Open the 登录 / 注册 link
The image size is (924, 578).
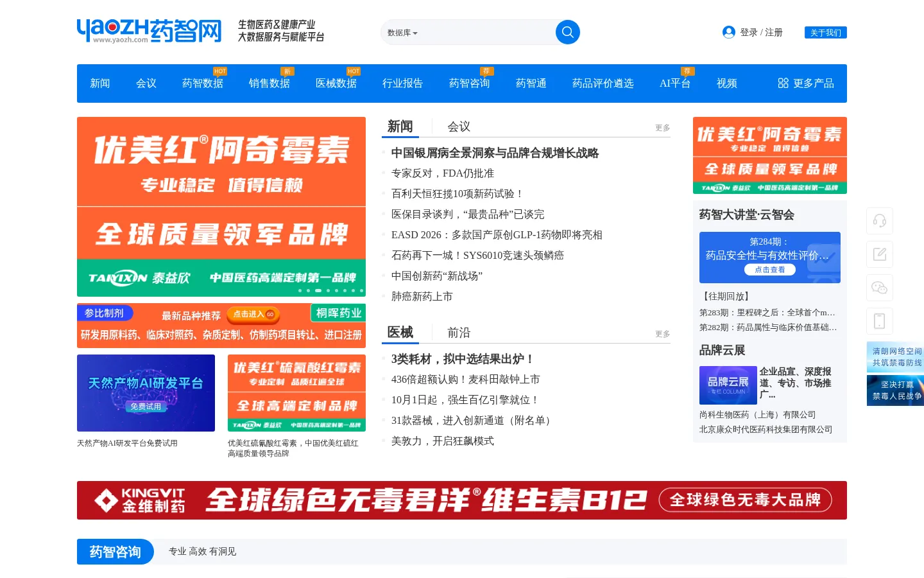(x=761, y=32)
